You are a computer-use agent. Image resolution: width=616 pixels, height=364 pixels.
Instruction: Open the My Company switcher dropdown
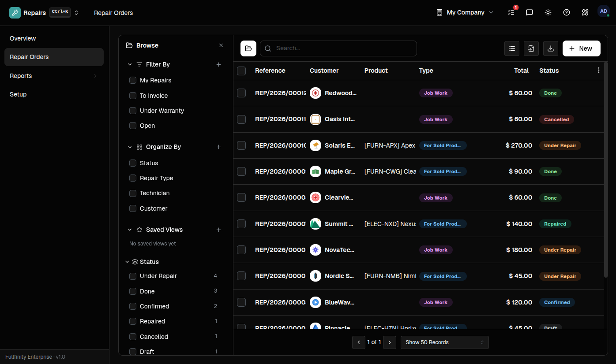click(x=465, y=12)
